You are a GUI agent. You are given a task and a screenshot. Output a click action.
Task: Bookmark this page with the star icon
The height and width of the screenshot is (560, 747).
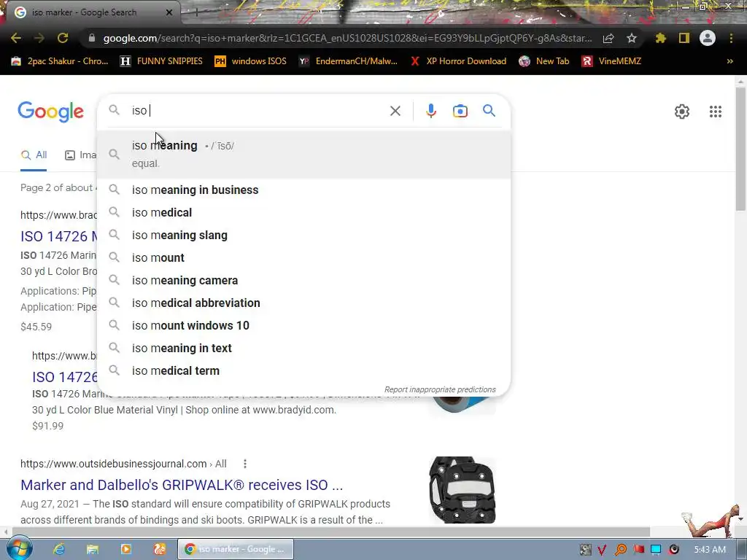632,38
